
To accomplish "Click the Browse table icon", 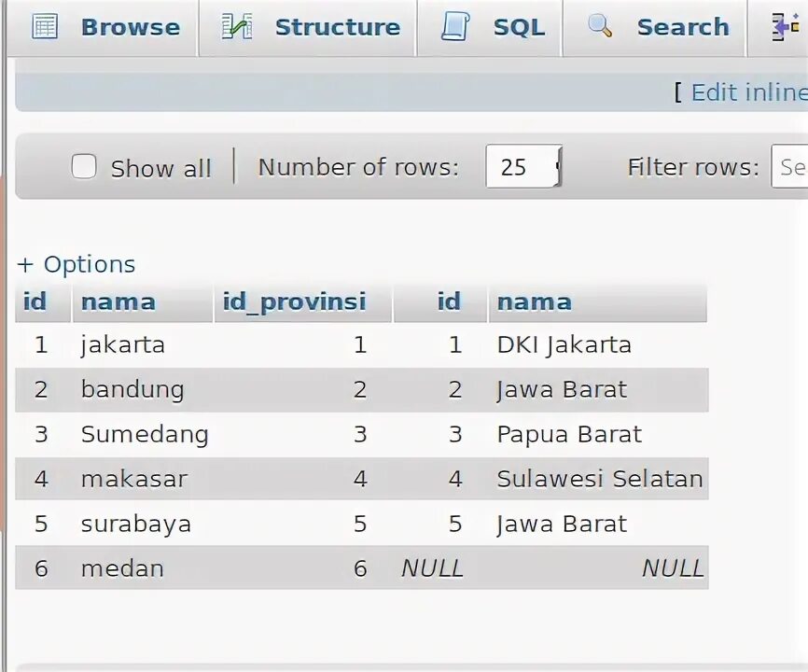I will pyautogui.click(x=45, y=27).
